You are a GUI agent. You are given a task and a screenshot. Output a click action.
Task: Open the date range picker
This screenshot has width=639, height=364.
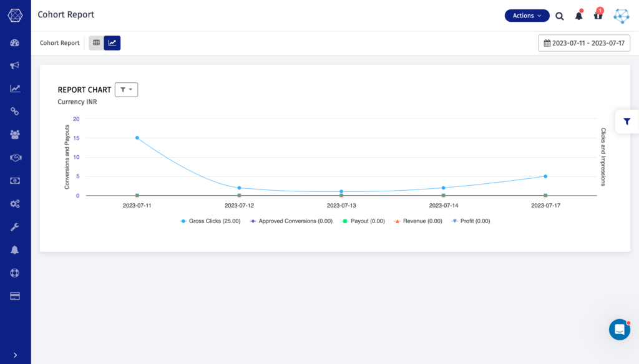(x=583, y=42)
